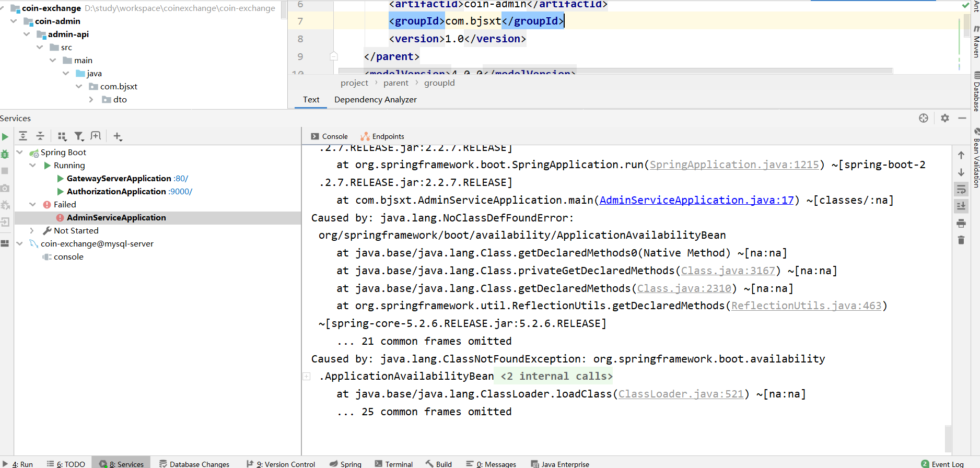Select GatewayServerApplication service
Screen dimensions: 980x468
pos(119,178)
